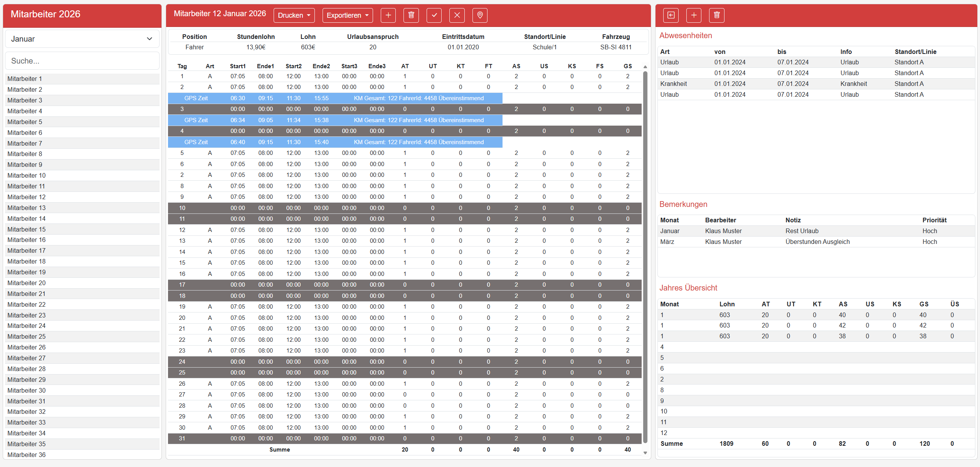The height and width of the screenshot is (467, 980).
Task: Click the checkmark confirm icon
Action: click(434, 15)
